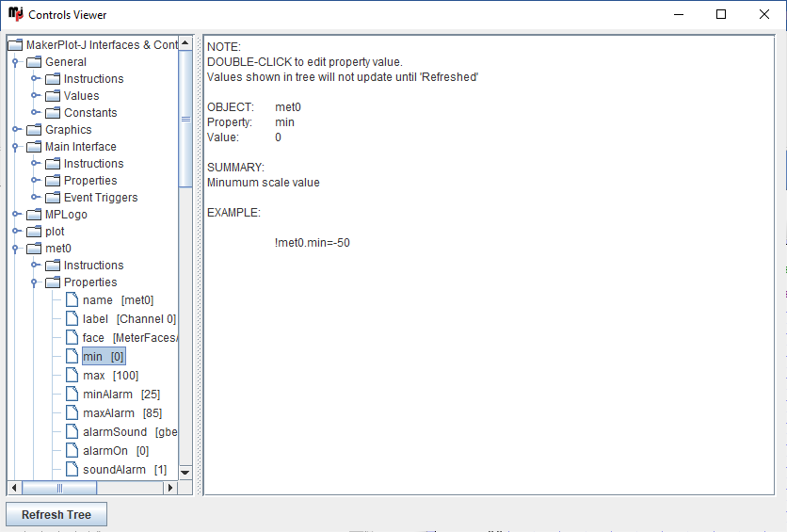Click the met0 folder icon
Image resolution: width=787 pixels, height=532 pixels.
tap(34, 249)
